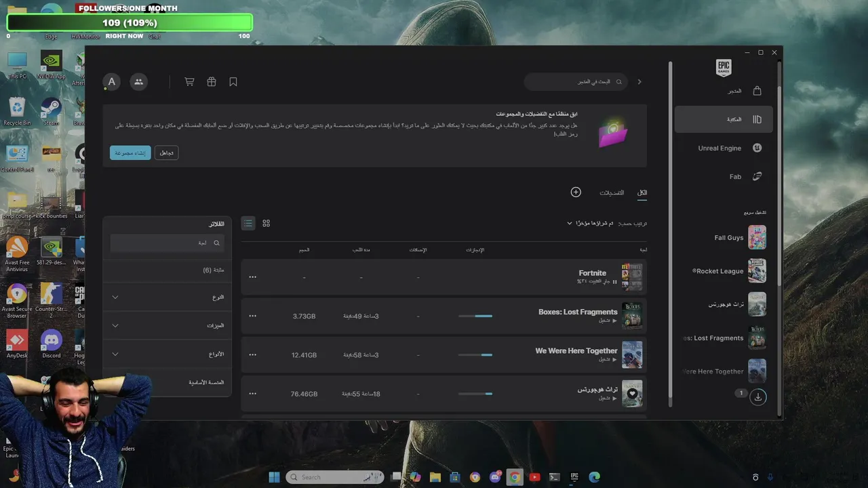Open the Boxes: Lost Fragments game thumbnail

[x=632, y=316]
